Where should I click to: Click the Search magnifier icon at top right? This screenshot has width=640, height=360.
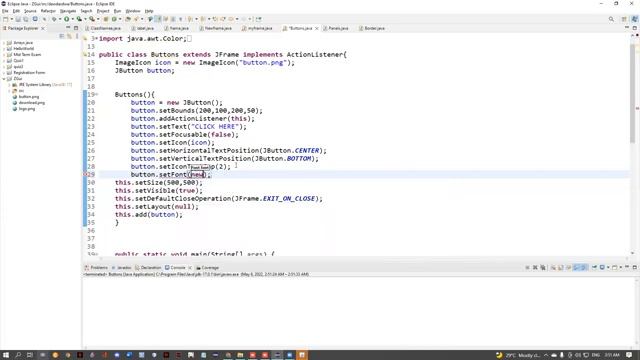coord(611,19)
